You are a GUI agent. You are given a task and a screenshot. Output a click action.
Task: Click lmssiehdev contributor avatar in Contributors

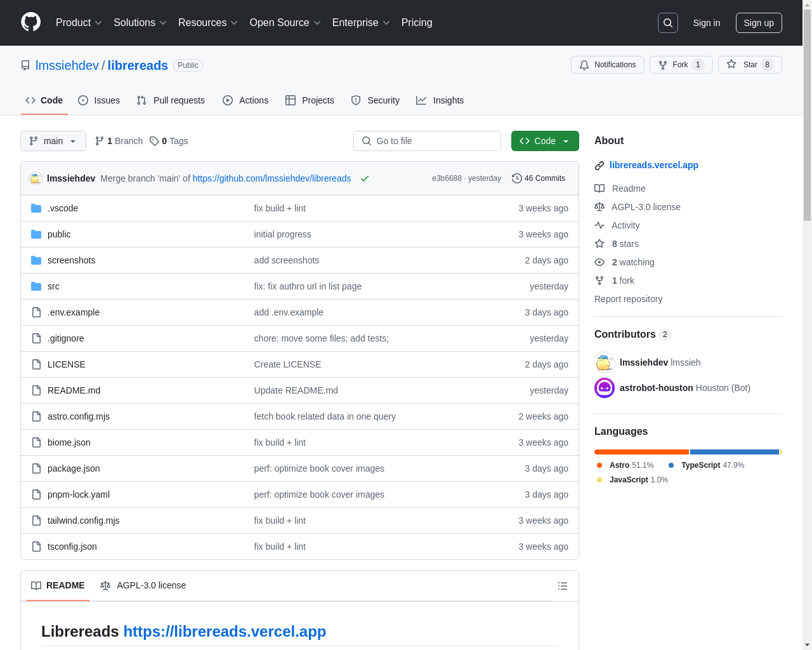(605, 362)
